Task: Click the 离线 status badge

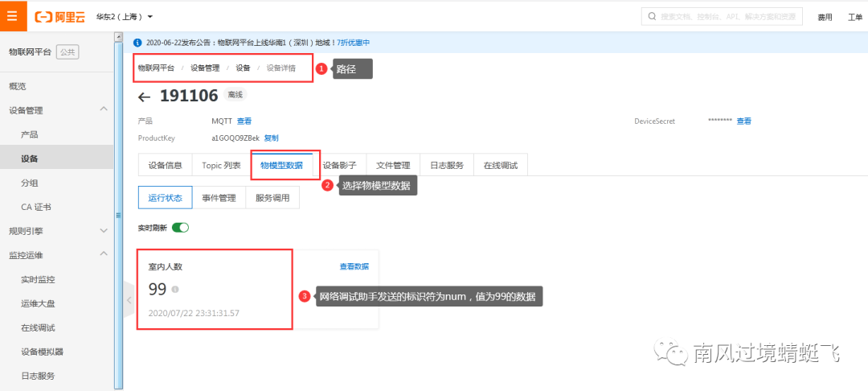Action: (235, 95)
